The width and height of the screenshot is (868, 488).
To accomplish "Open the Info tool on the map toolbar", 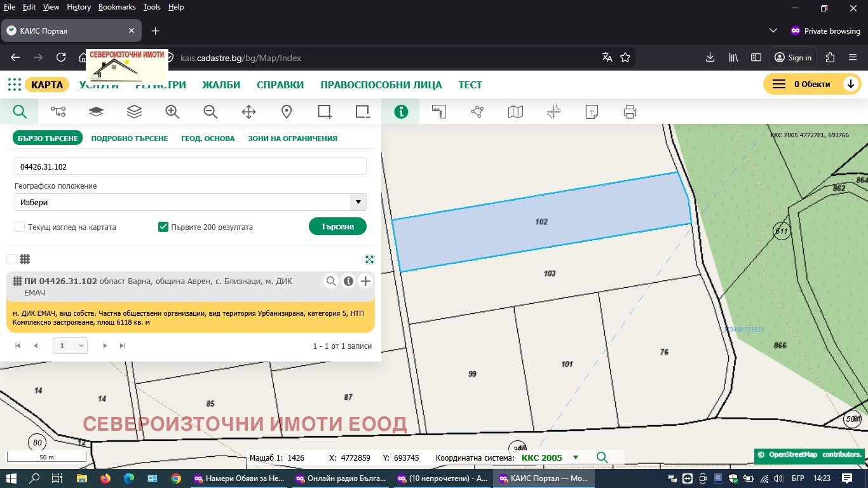I will coord(401,111).
